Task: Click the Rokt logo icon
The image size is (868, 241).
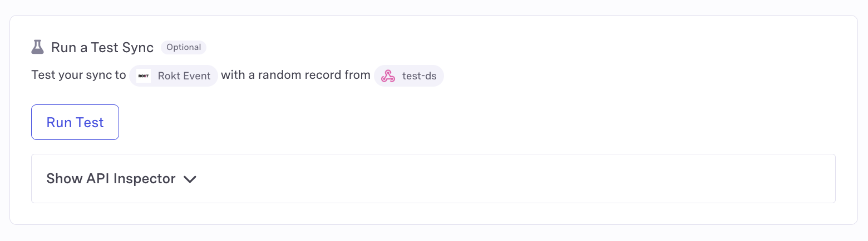Action: [x=144, y=76]
